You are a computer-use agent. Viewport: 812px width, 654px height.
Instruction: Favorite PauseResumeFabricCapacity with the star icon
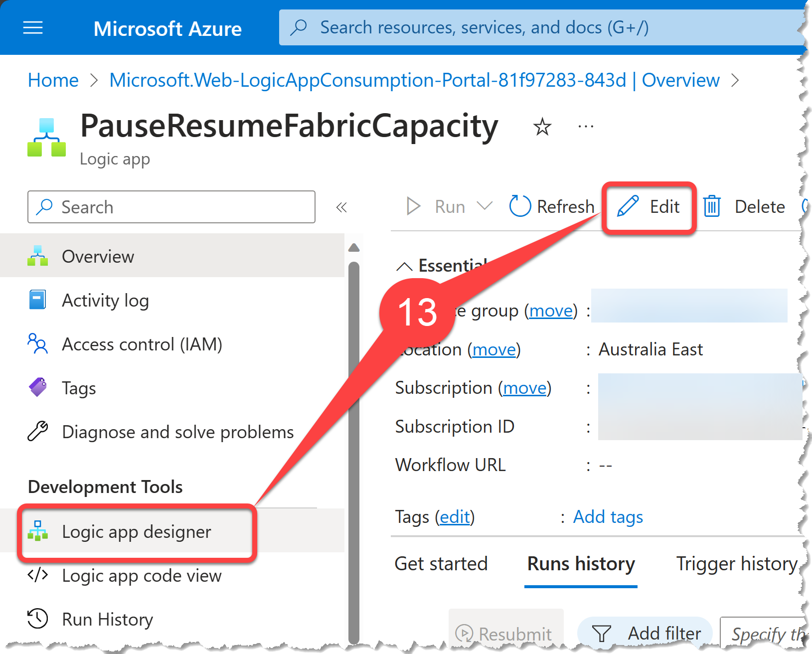coord(542,127)
